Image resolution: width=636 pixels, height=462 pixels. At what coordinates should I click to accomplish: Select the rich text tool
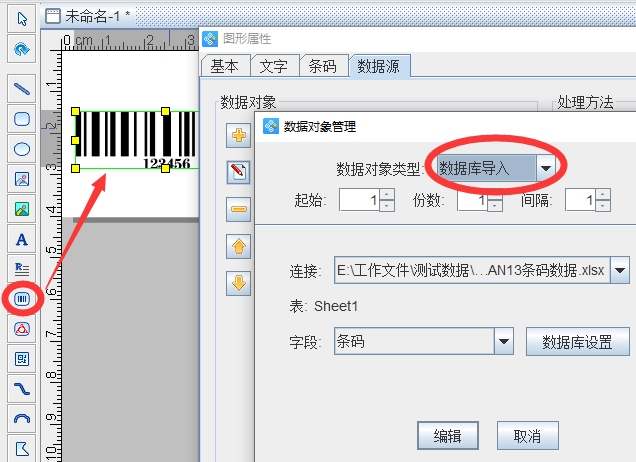(x=21, y=269)
